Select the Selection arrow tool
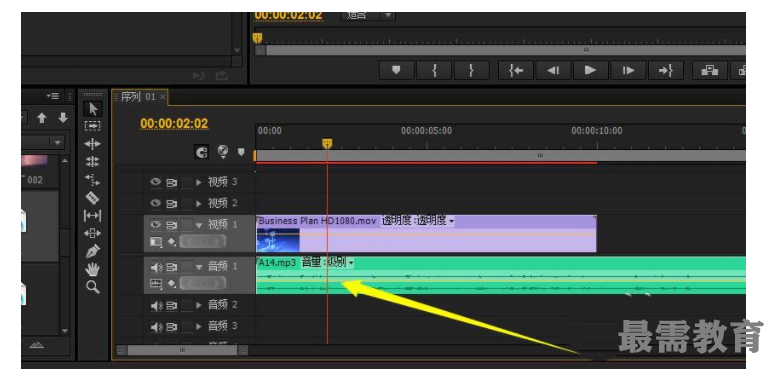 tap(92, 109)
